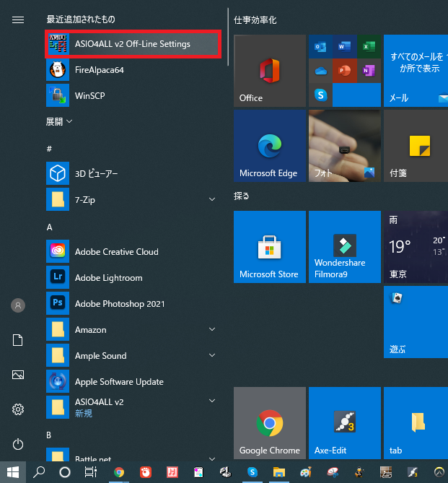
Task: Launch Adobe Lightroom
Action: click(133, 277)
